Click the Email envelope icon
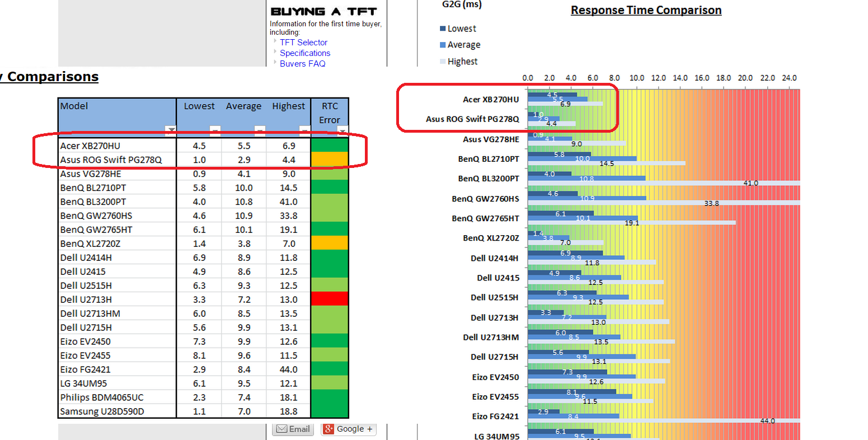Screen dimensions: 868x440 (281, 429)
